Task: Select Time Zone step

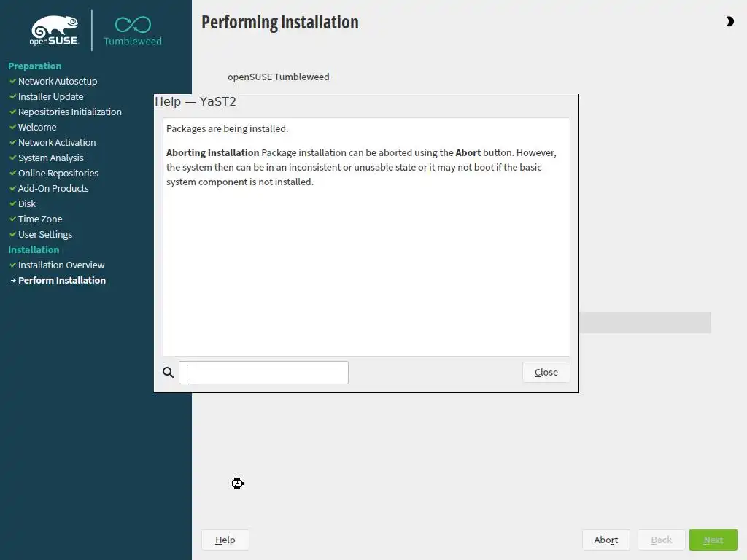Action: click(40, 219)
